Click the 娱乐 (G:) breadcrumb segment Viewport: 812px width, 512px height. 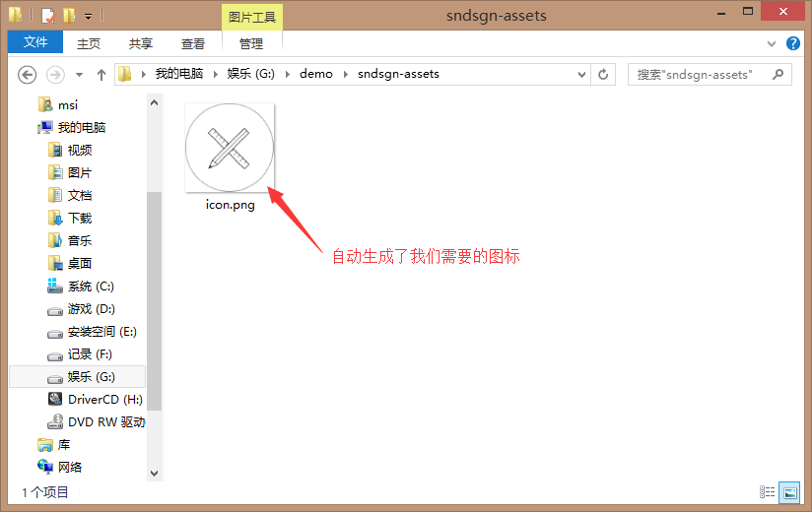pos(250,74)
